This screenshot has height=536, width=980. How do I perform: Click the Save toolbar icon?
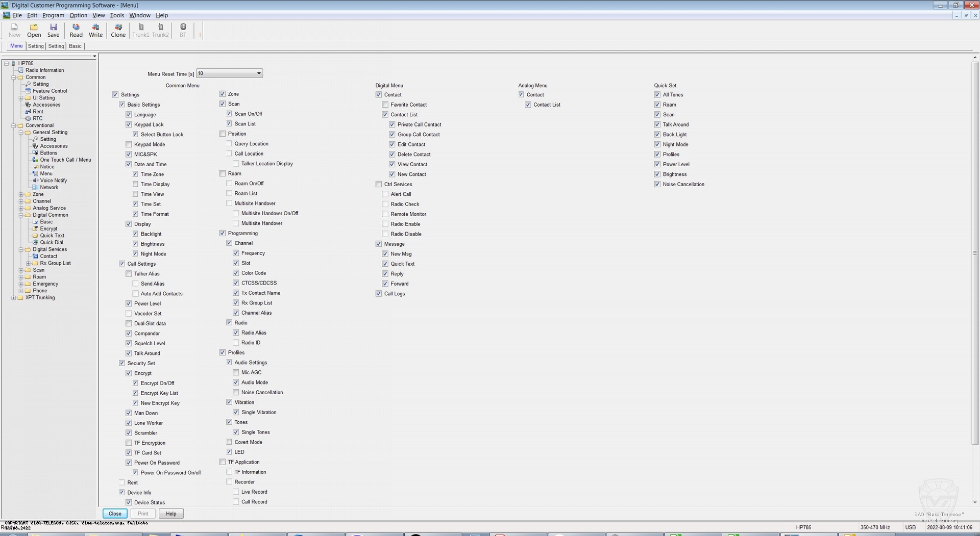[53, 30]
